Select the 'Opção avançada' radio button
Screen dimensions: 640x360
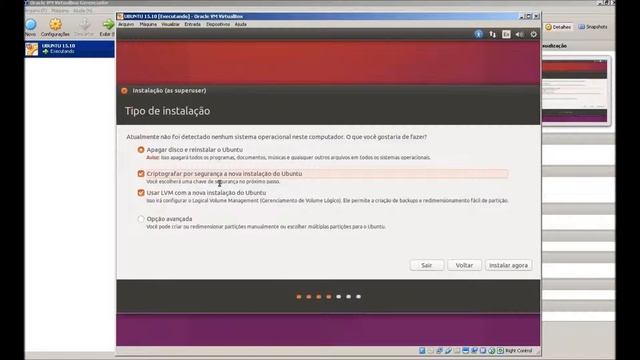[x=141, y=219]
